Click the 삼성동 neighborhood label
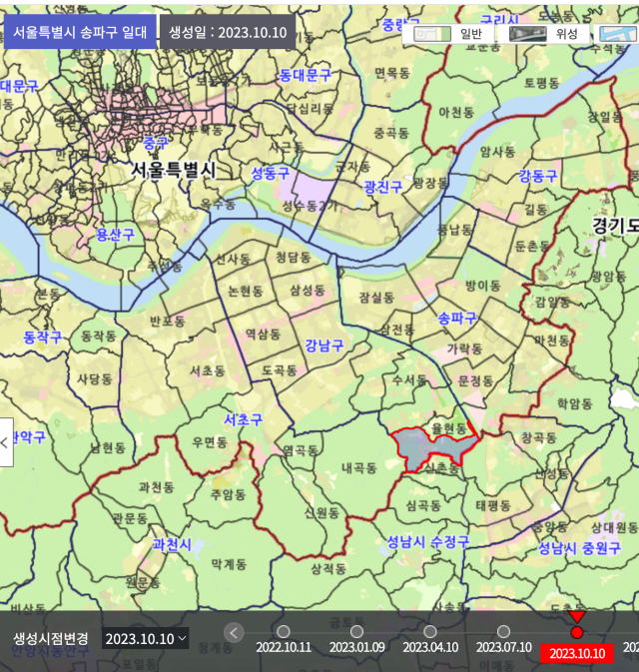 (308, 291)
